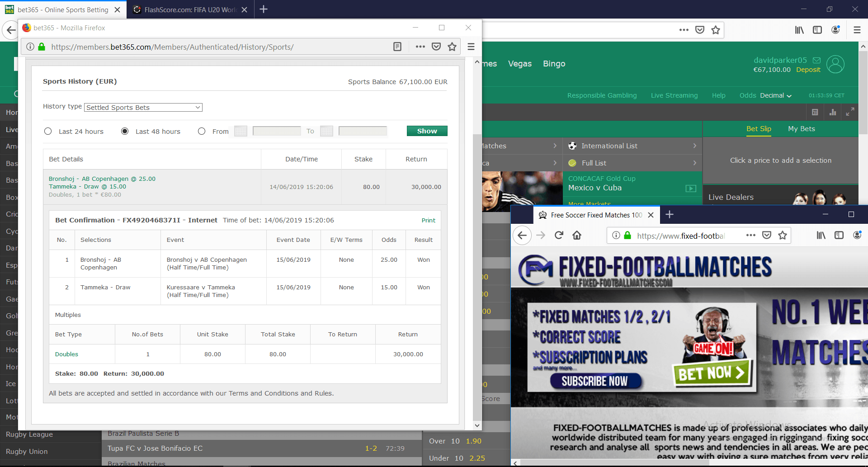Viewport: 868px width, 467px height.
Task: Click Doubles bet type link
Action: point(66,354)
